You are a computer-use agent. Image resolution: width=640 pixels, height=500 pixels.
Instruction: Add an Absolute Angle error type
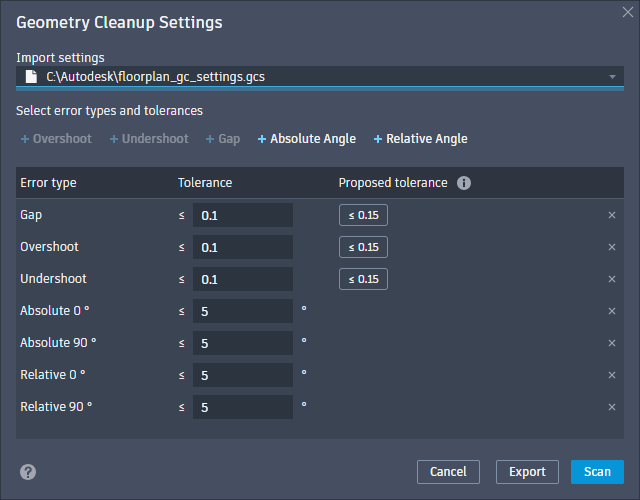[x=306, y=139]
